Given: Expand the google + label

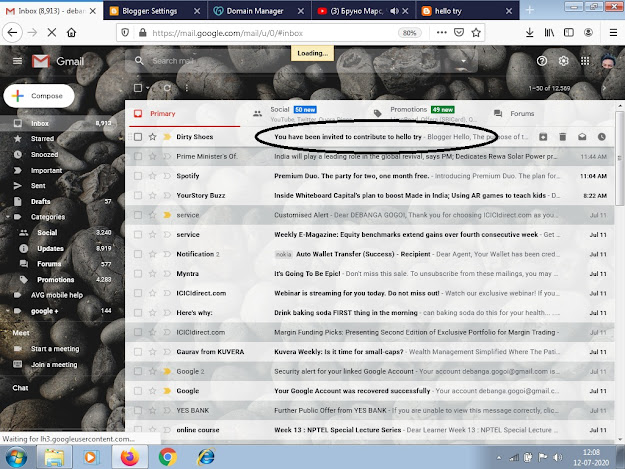Looking at the screenshot, I should point(8,311).
